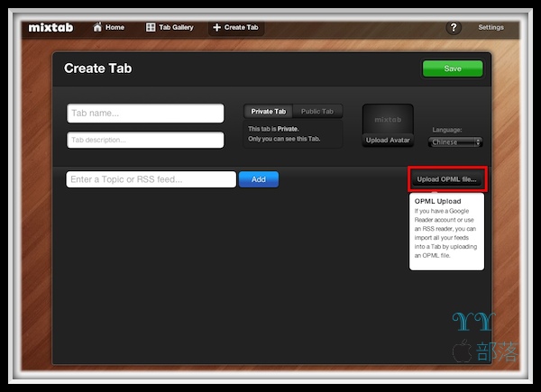Screen dimensions: 541x392
Task: Select Create Tab in the top bar
Action: point(236,28)
